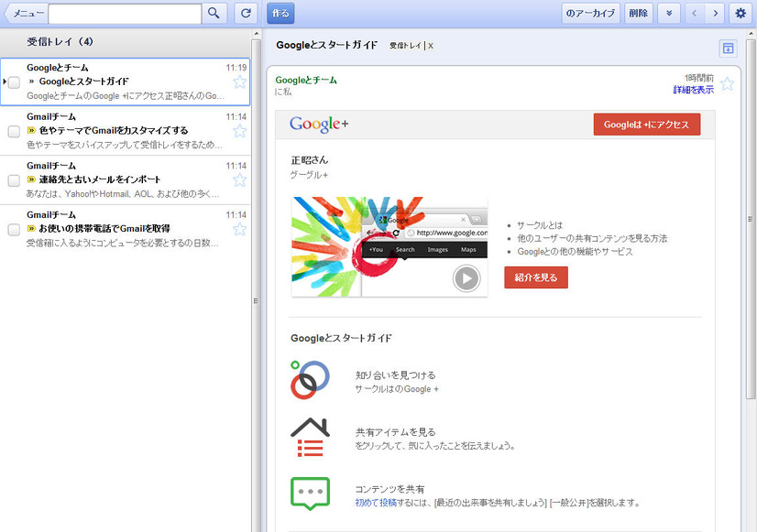Open the メニュー back button

[x=25, y=14]
